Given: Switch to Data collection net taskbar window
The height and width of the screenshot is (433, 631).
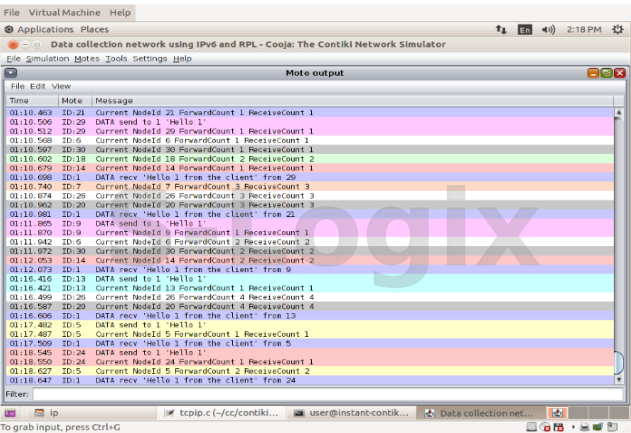Looking at the screenshot, I should coord(480,413).
